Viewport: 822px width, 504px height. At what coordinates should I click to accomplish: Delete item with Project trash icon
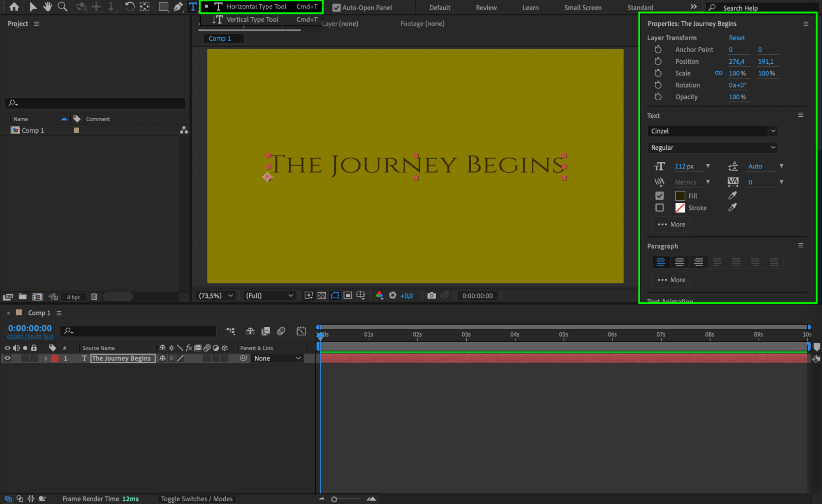point(94,296)
